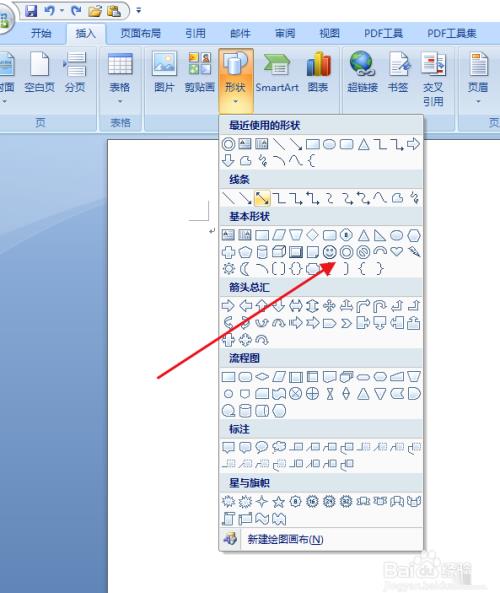Click the Redo icon in quick access toolbar

coord(76,11)
